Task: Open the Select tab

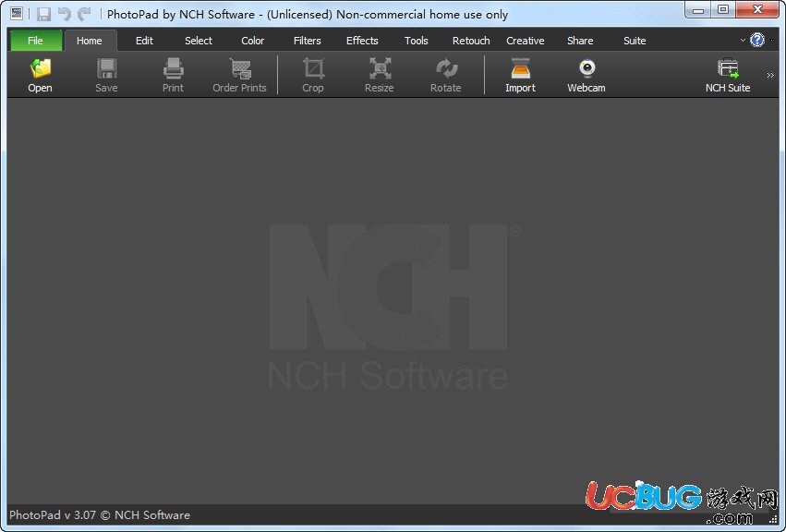Action: click(199, 41)
